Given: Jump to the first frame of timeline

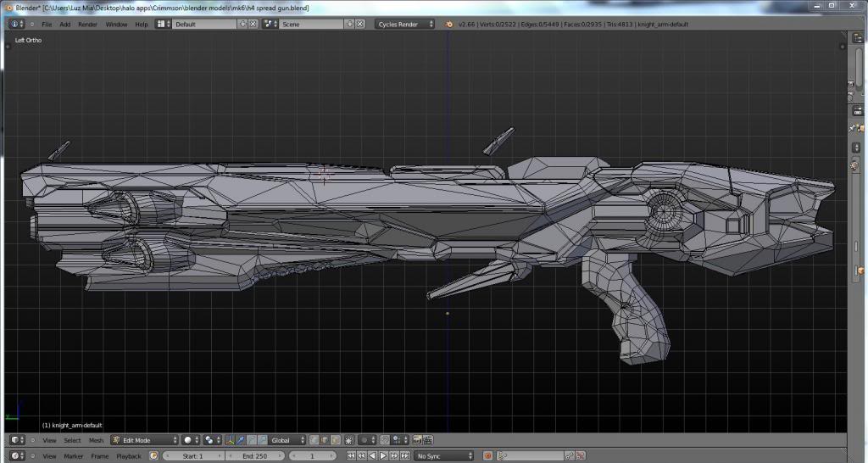Looking at the screenshot, I should (x=352, y=456).
